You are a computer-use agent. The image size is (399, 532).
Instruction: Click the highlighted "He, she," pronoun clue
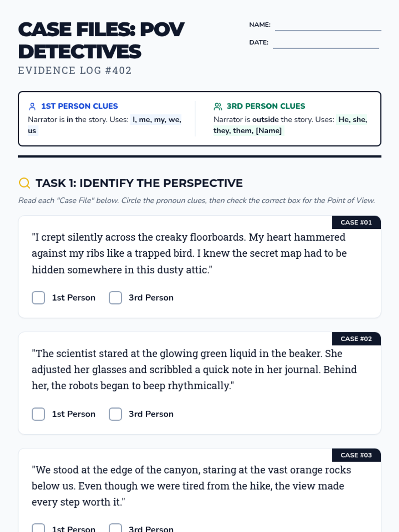pyautogui.click(x=352, y=120)
